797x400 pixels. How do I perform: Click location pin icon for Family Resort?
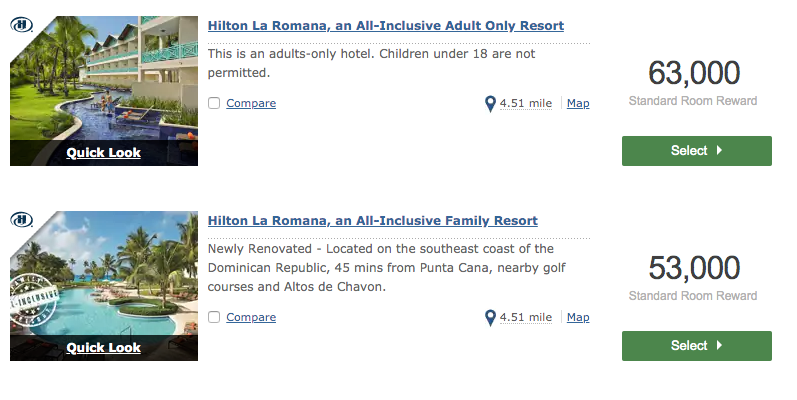(x=490, y=318)
